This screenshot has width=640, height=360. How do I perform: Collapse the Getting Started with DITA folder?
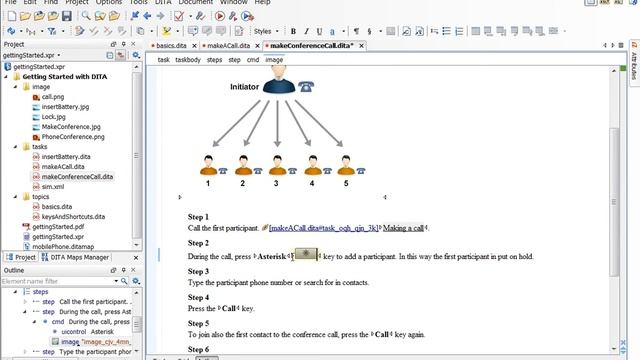pyautogui.click(x=6, y=77)
